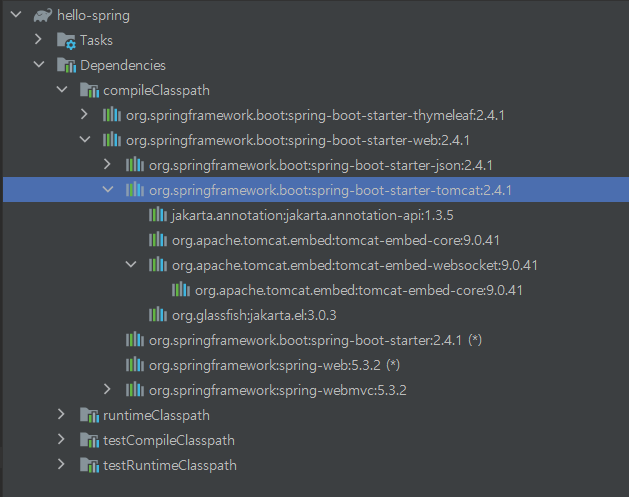Viewport: 629px width, 497px height.
Task: Expand the testCompileClasspath node
Action: pyautogui.click(x=61, y=439)
